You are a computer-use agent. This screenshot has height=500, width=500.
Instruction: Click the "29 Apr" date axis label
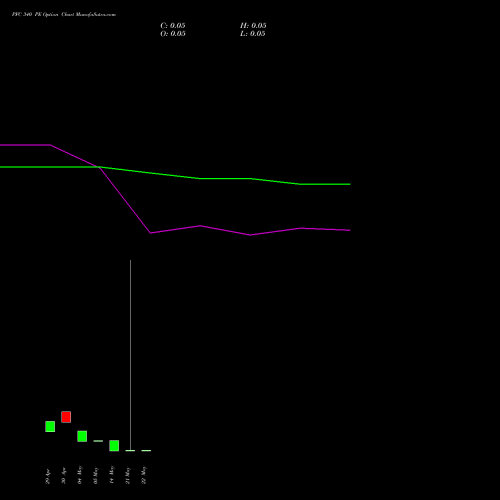click(x=48, y=477)
